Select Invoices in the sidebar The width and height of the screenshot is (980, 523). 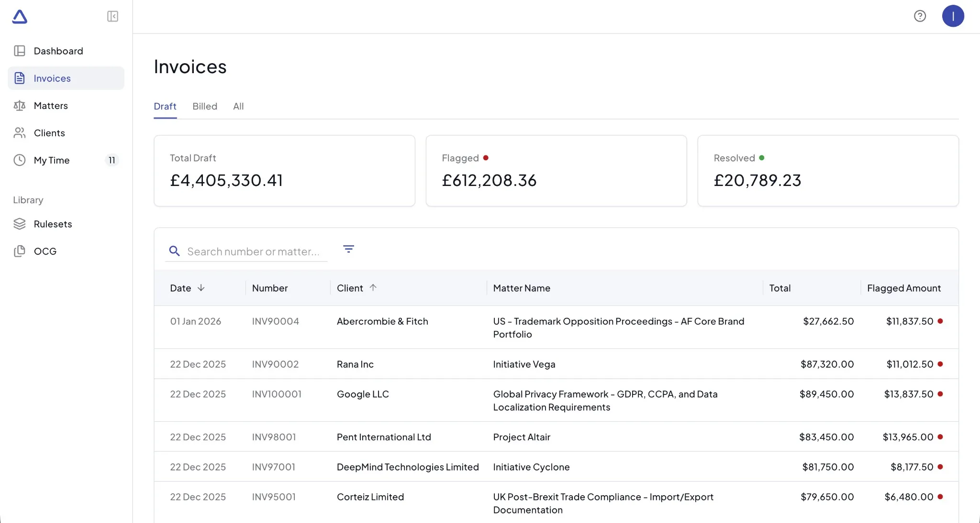[66, 78]
